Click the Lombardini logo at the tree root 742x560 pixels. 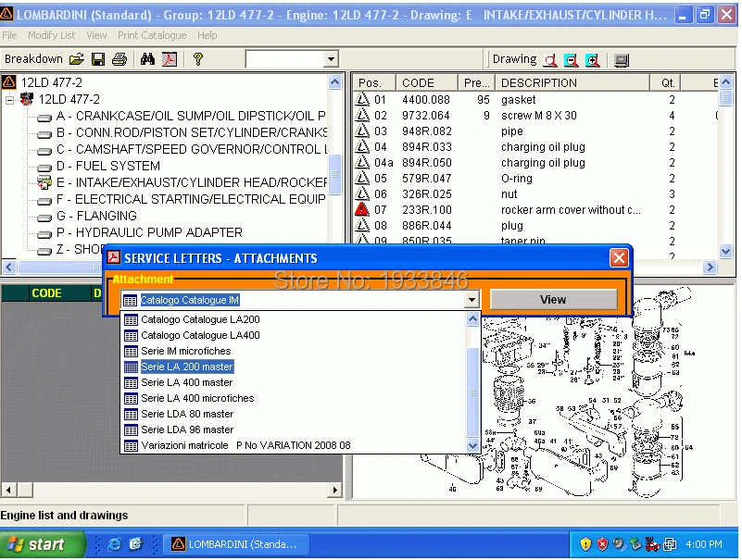click(9, 82)
